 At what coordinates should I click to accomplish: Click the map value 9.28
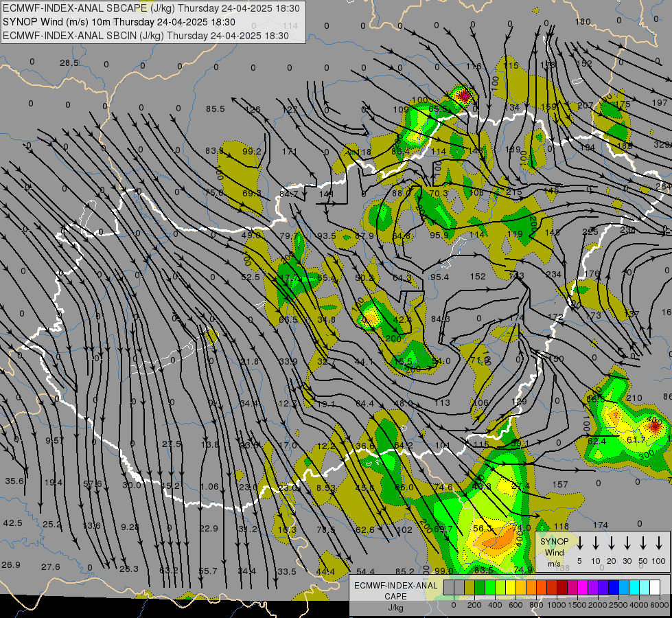(130, 527)
